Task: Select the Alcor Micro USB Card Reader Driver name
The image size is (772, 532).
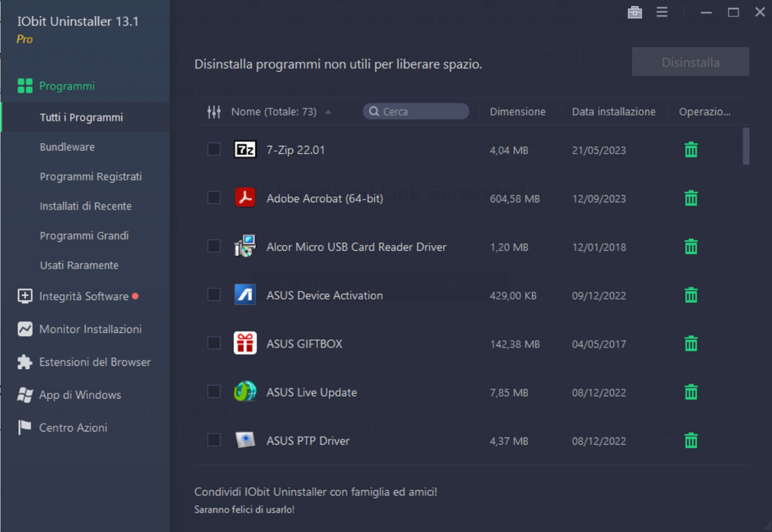Action: [356, 247]
